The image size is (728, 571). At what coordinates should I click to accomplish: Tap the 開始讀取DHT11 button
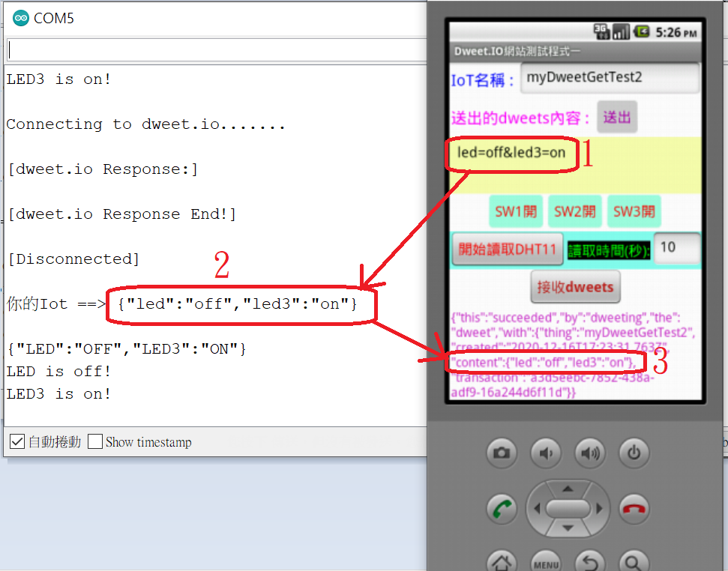[x=508, y=250]
